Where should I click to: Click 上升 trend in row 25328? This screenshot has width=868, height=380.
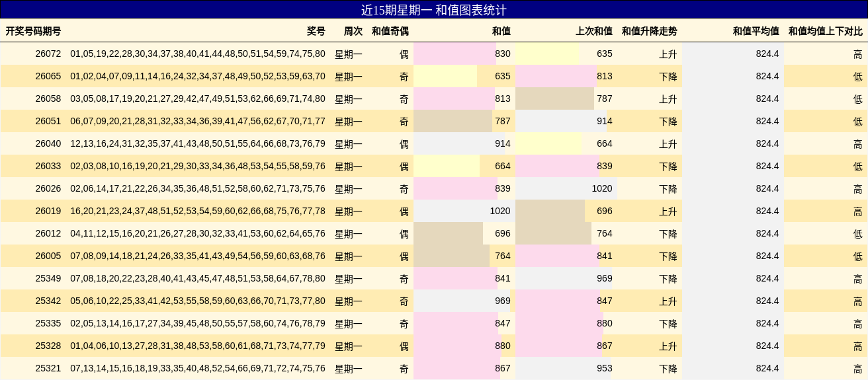(668, 346)
